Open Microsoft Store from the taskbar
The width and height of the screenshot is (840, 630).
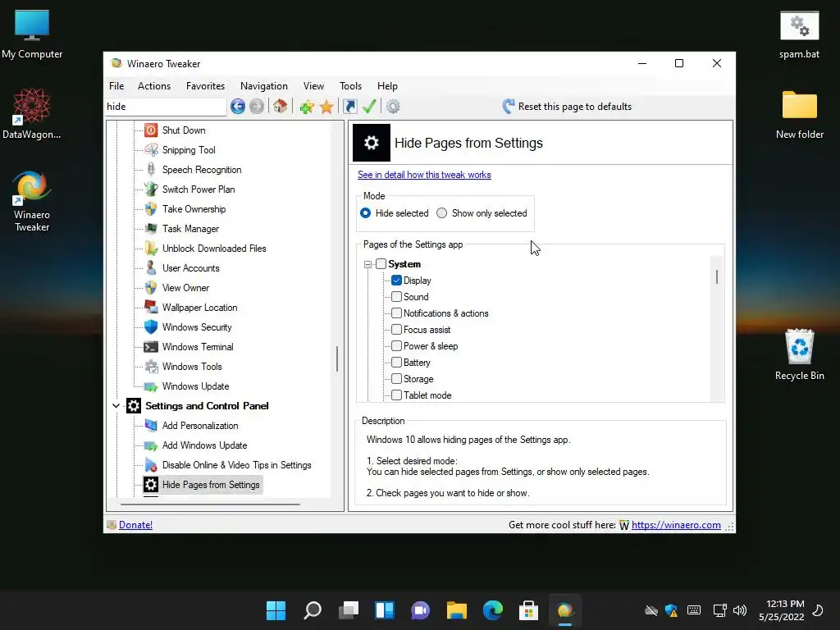coord(529,610)
